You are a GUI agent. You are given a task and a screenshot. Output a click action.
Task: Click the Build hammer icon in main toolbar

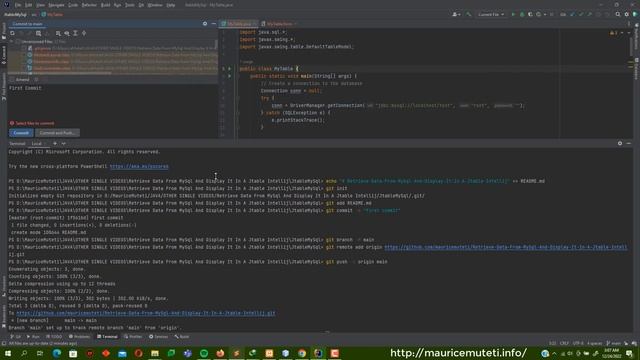(x=469, y=14)
